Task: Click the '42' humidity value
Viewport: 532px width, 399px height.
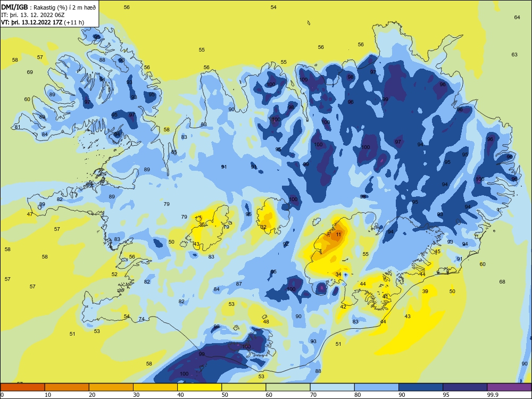Action: click(x=343, y=307)
